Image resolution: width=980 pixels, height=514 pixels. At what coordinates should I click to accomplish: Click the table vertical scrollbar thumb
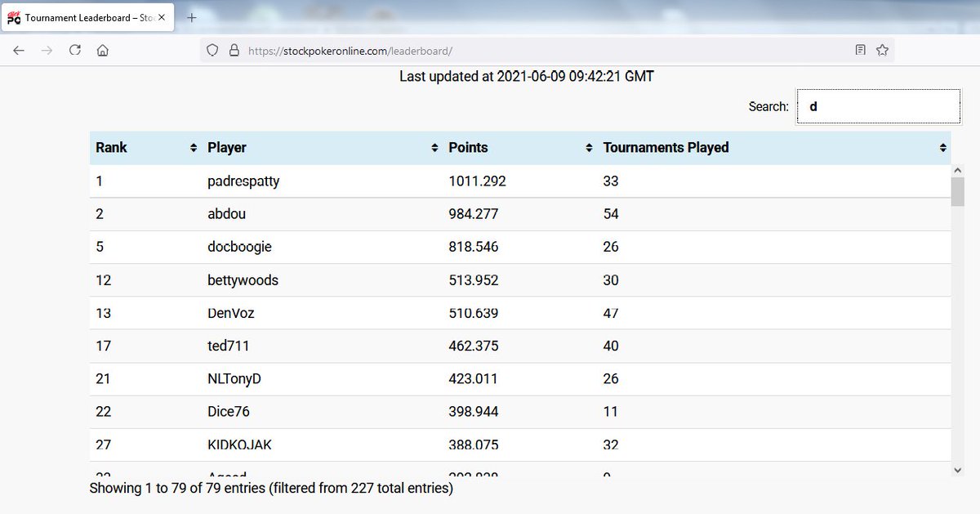958,191
